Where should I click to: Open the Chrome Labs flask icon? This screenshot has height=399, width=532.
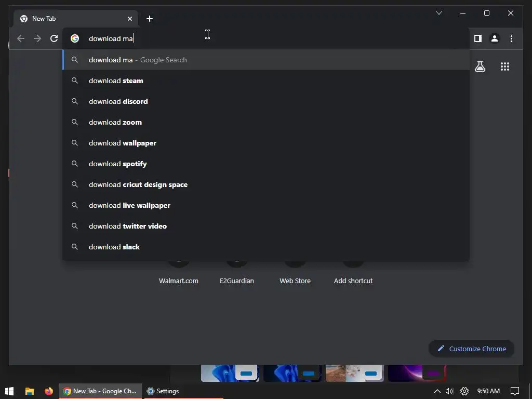[480, 66]
